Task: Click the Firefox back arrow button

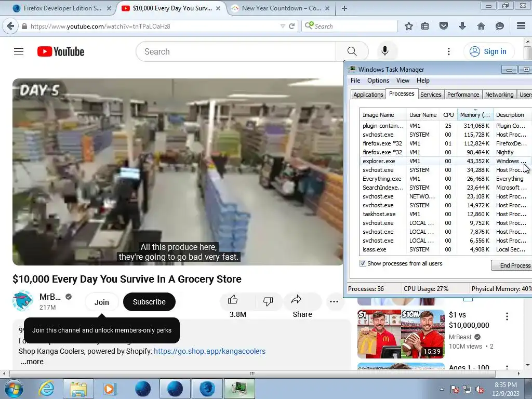Action: pyautogui.click(x=10, y=26)
